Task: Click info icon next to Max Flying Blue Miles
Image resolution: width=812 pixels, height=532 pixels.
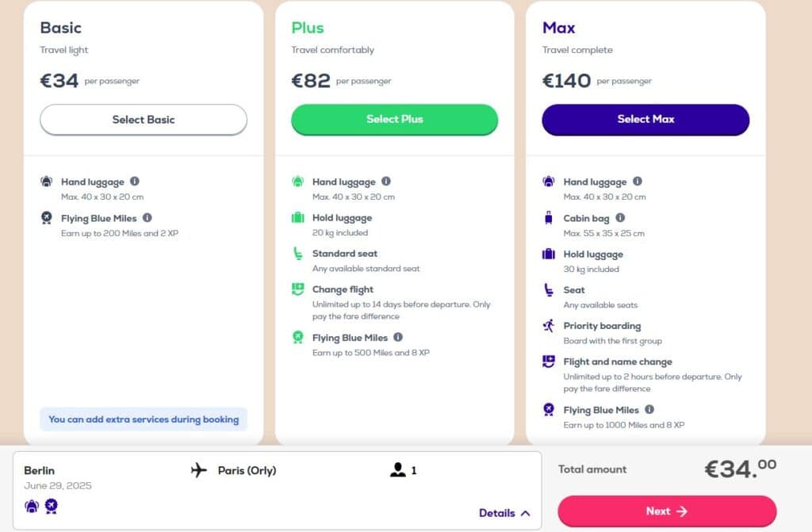Action: click(649, 410)
